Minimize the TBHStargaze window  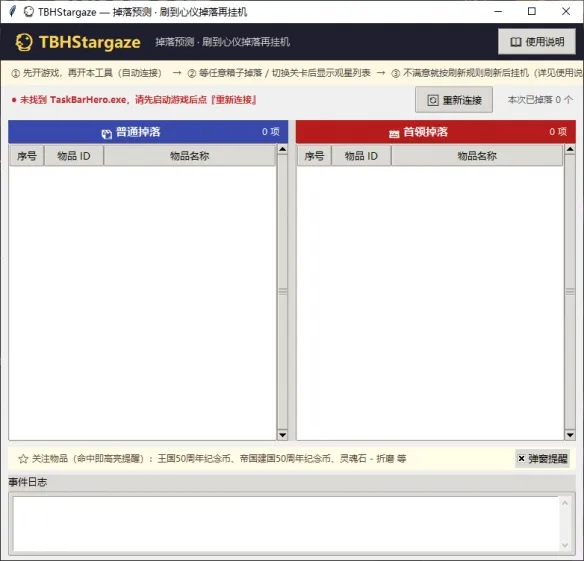(498, 12)
